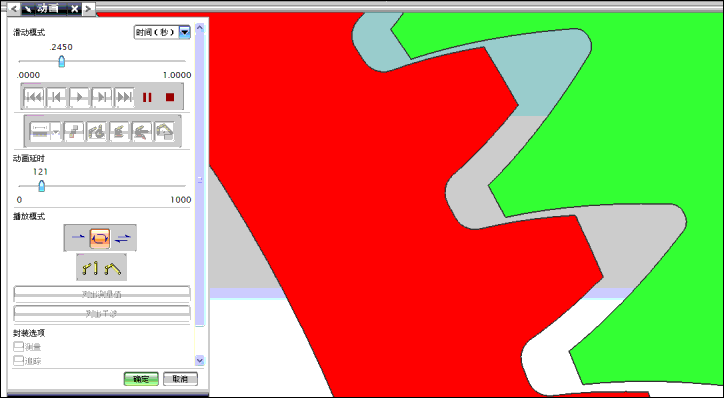Click the 1.0000 maximum time value
This screenshot has width=724, height=398.
(x=177, y=75)
